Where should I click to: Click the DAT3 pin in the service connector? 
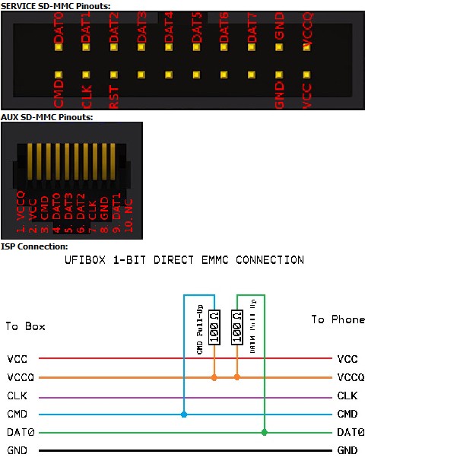141,47
